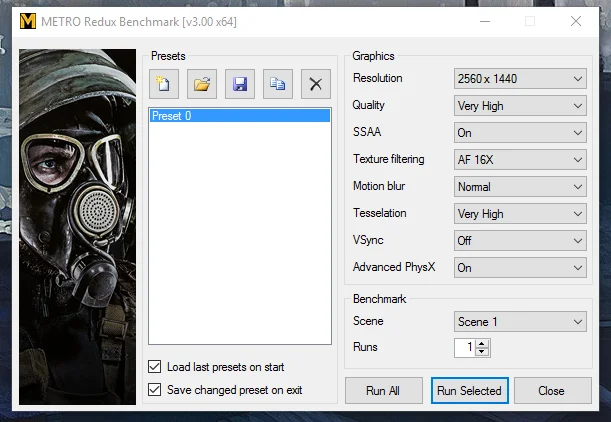Image resolution: width=611 pixels, height=422 pixels.
Task: Select Preset 0 in the presets list
Action: [240, 116]
